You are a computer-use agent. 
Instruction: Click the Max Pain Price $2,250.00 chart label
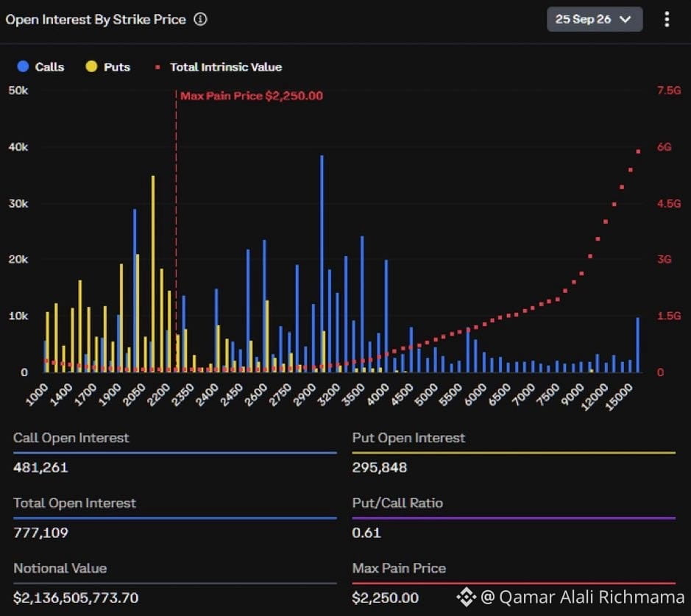pos(252,96)
